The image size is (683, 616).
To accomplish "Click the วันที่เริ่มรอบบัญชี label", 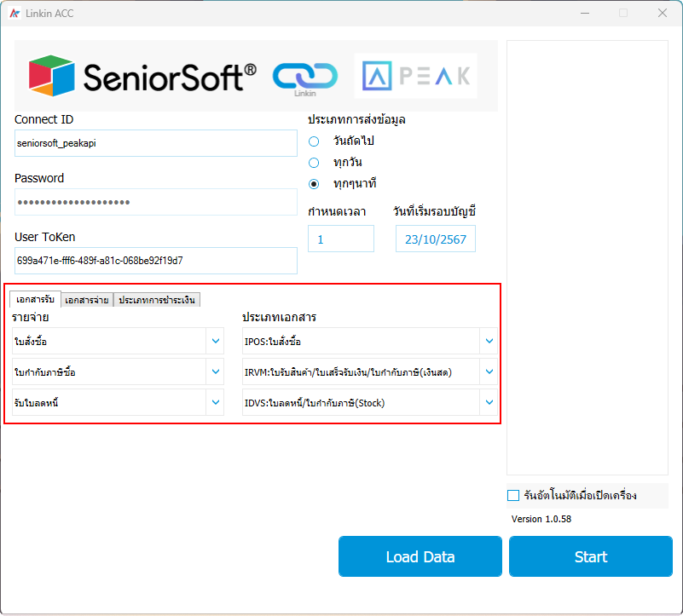I will pyautogui.click(x=434, y=211).
